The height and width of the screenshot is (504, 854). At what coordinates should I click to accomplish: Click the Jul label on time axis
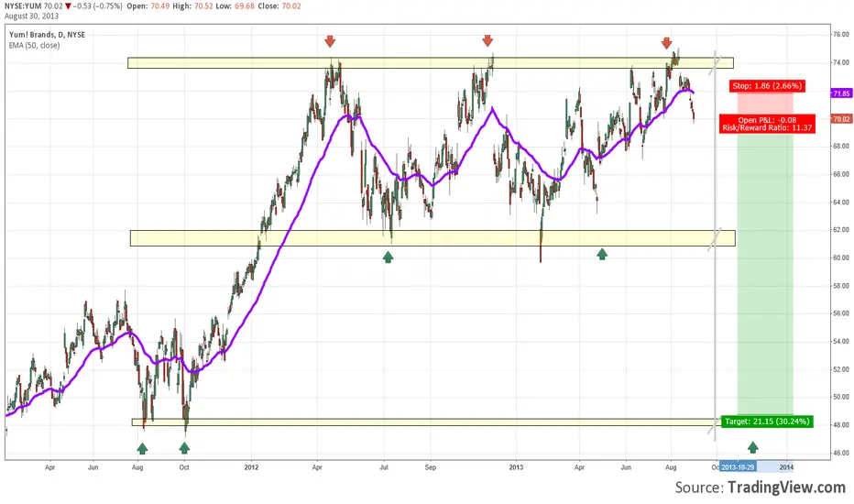point(384,467)
